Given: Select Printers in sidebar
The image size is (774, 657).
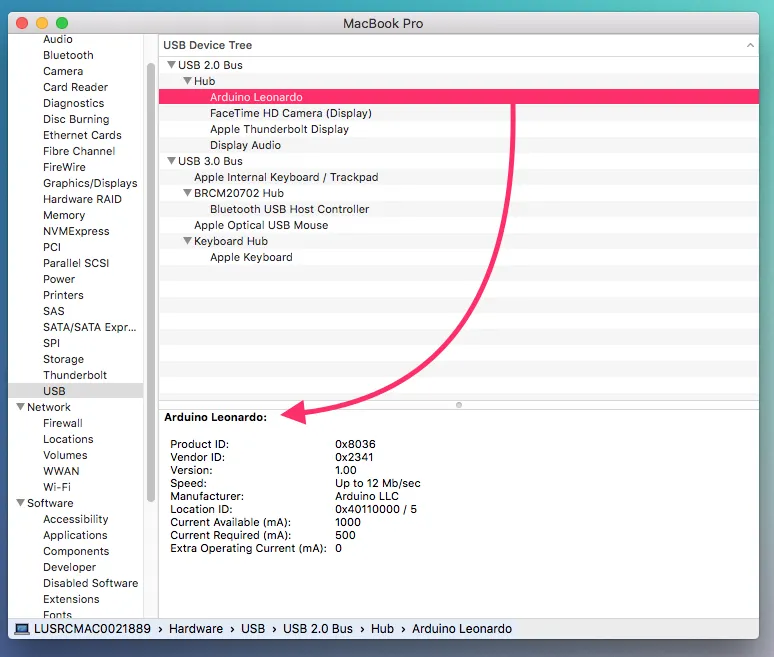Looking at the screenshot, I should 63,295.
